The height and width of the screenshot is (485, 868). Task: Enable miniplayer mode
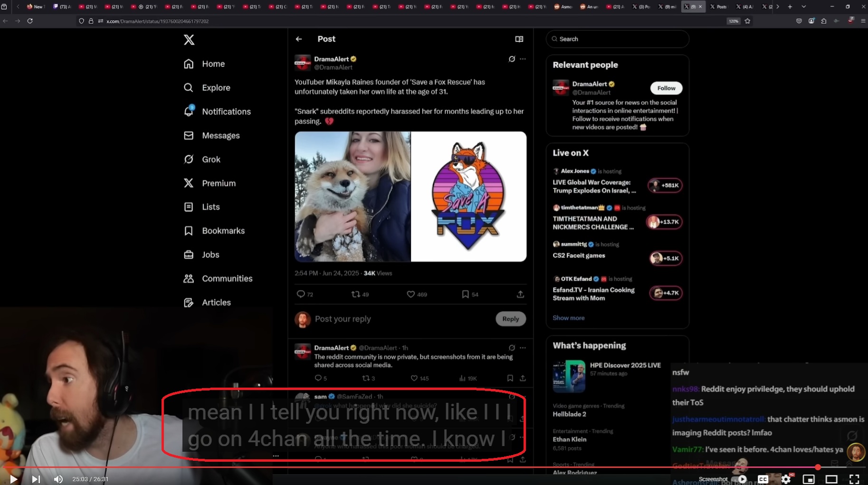coord(809,479)
